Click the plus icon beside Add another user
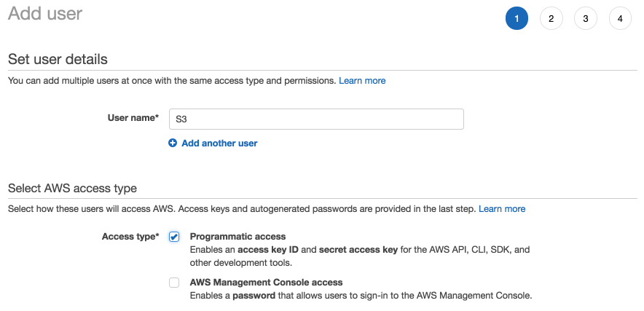Image resolution: width=644 pixels, height=311 pixels. pos(173,143)
